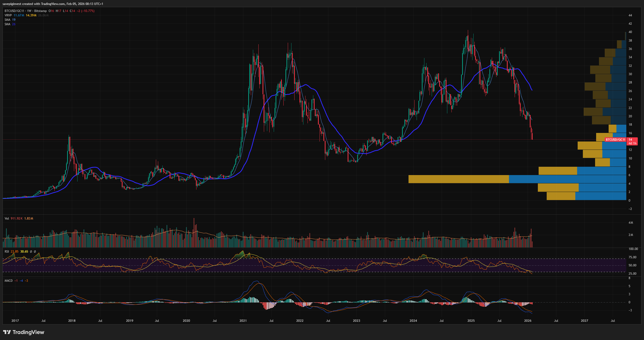The width and height of the screenshot is (644, 340).
Task: Click the RSI indicator legend label
Action: pyautogui.click(x=7, y=252)
